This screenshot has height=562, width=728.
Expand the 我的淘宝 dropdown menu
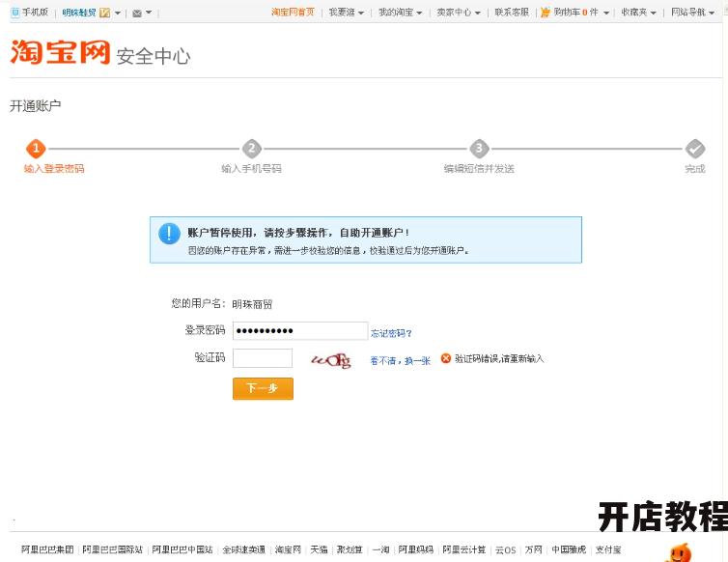[401, 13]
